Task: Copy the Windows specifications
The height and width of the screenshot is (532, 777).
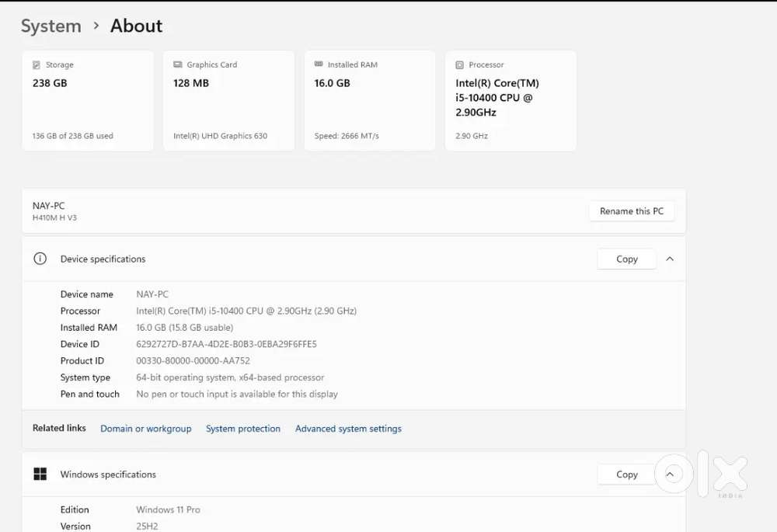Action: 626,475
